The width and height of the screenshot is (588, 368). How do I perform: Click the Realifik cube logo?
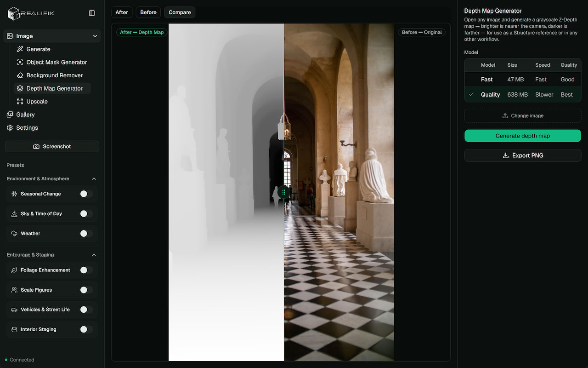point(14,13)
